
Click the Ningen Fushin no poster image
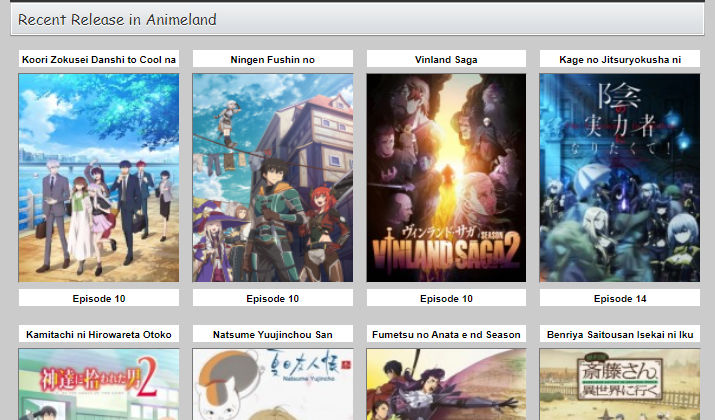[273, 178]
